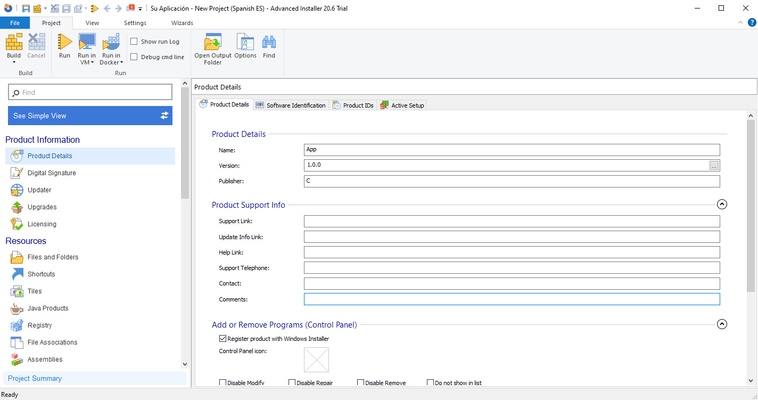Screen dimensions: 758x400
Task: Click the build icon in quick access toolbar
Action: click(x=38, y=8)
